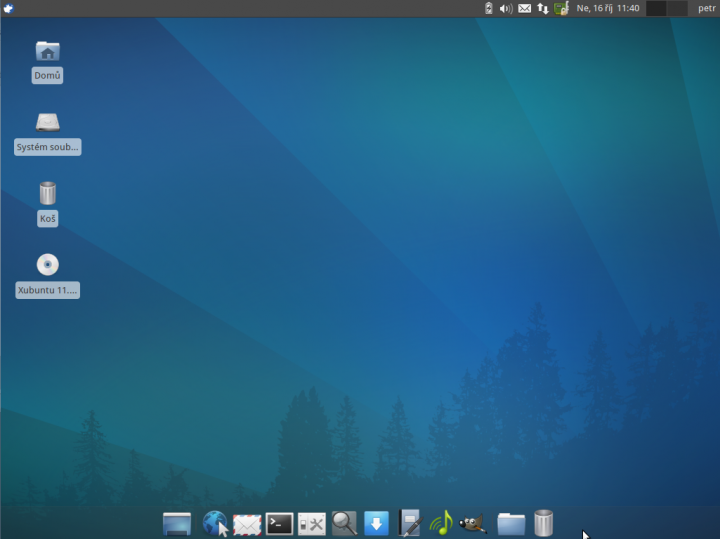Open the petr user session menu
The width and height of the screenshot is (720, 539).
pyautogui.click(x=707, y=8)
